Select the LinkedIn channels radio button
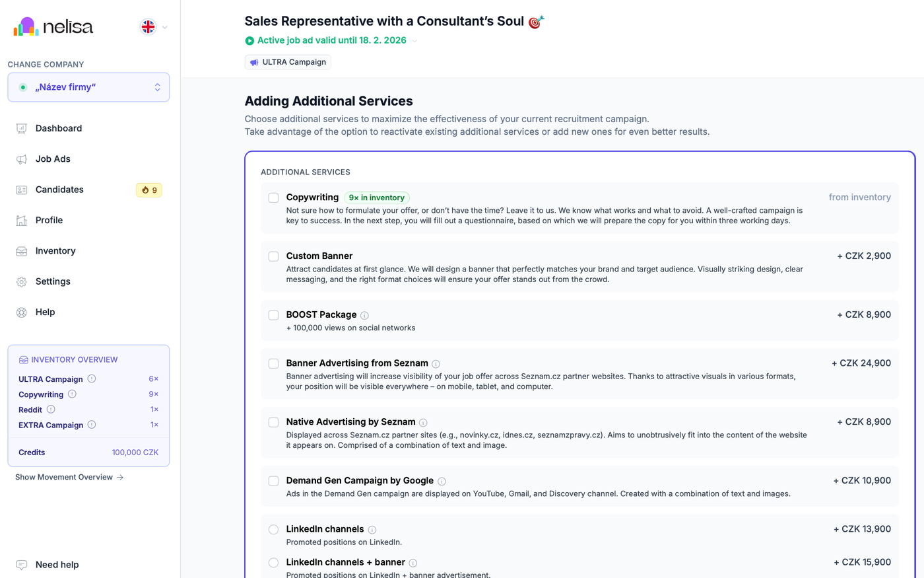Screen dimensions: 924x578 pos(273,529)
